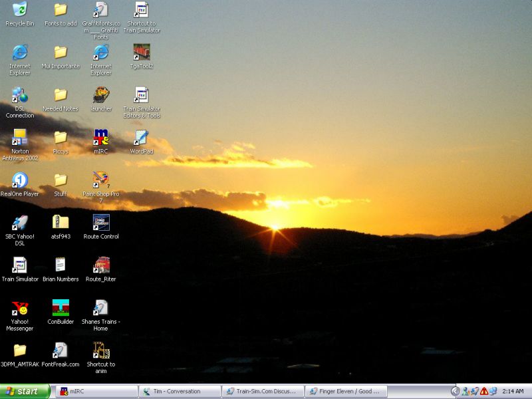This screenshot has width=532, height=399.
Task: Click the 2:14 AM taskbar clock
Action: pyautogui.click(x=513, y=391)
